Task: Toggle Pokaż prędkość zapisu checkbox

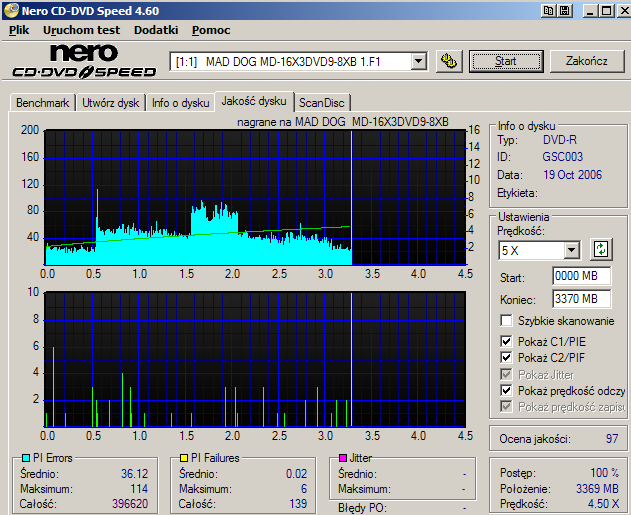Action: coord(506,406)
